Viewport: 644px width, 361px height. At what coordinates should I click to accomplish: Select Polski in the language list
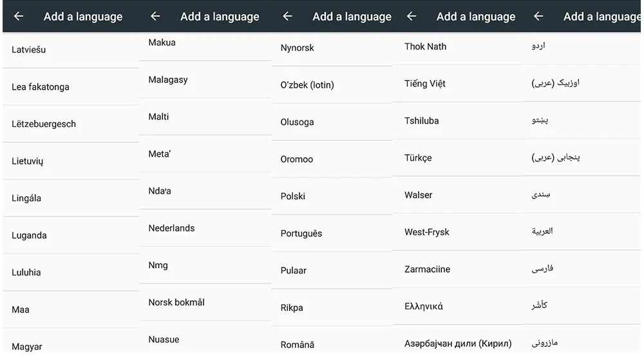click(293, 196)
